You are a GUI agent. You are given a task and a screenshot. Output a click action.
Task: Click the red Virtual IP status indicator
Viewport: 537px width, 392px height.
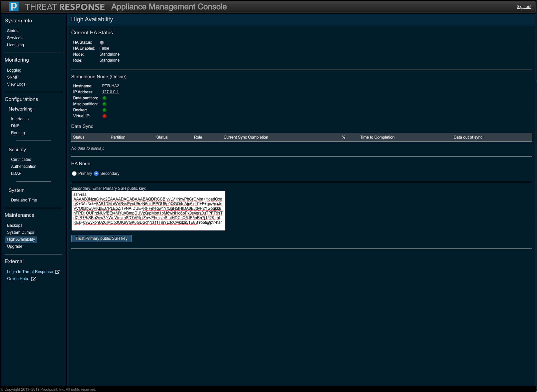pos(105,116)
